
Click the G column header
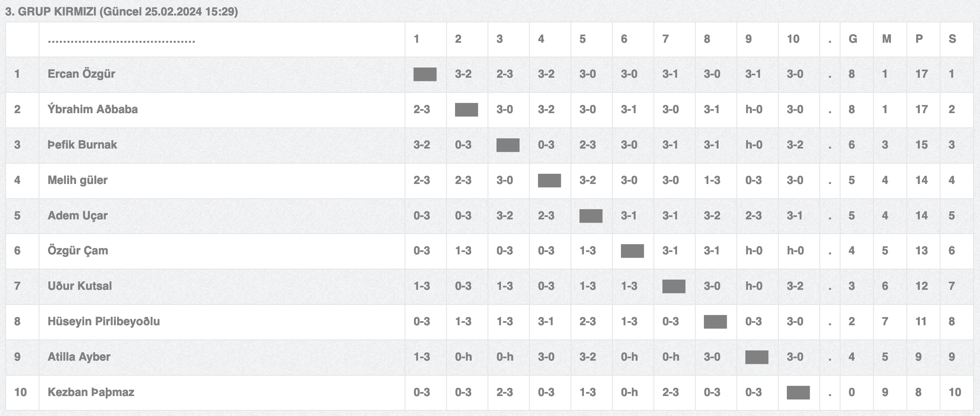(853, 39)
